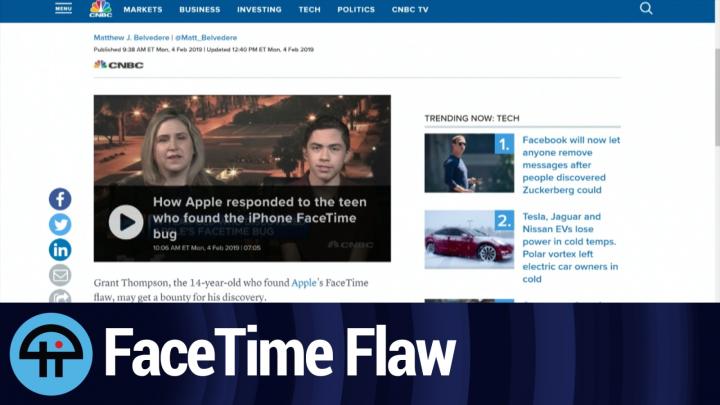Click the CNBC peacock logo in navbar

click(100, 9)
